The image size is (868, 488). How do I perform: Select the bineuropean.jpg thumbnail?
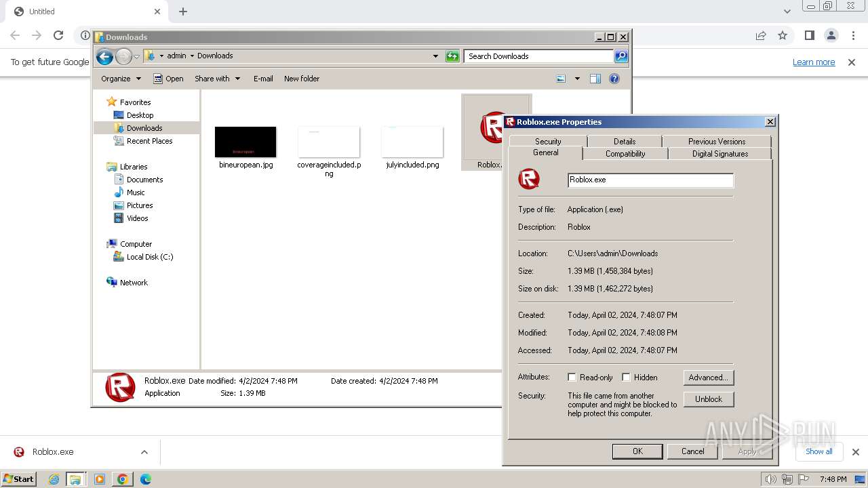pyautogui.click(x=245, y=142)
